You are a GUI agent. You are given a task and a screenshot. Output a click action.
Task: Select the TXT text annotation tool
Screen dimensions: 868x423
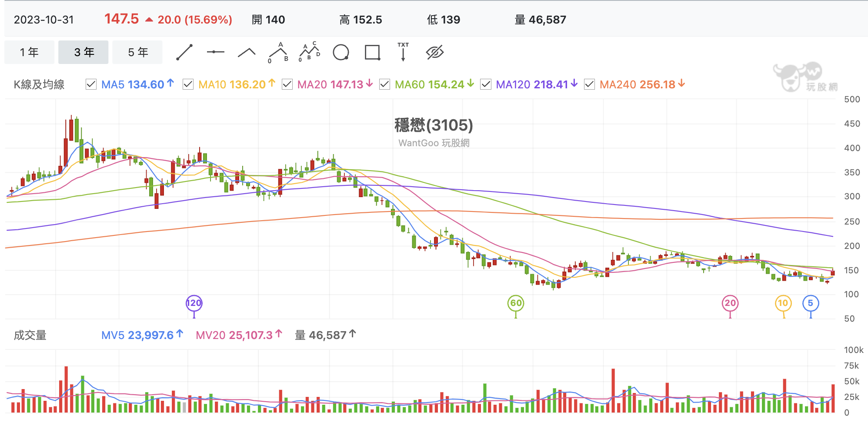403,52
